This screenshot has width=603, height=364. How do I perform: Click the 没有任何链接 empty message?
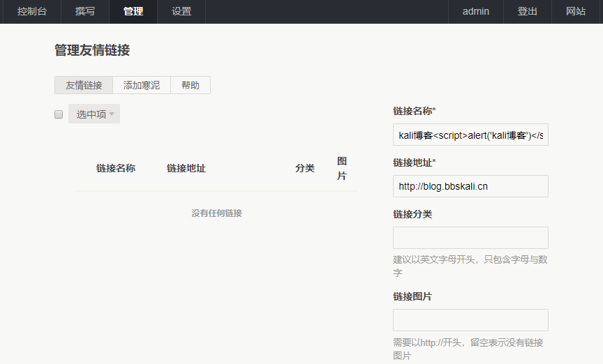(216, 213)
